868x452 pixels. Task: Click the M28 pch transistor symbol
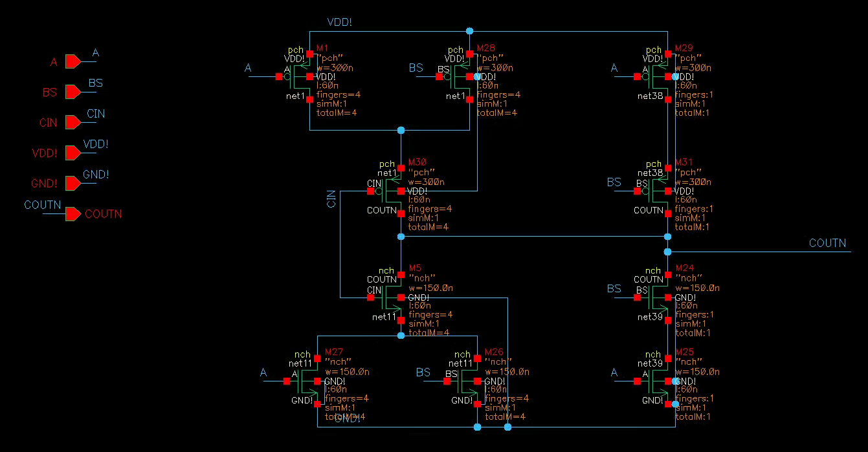(x=460, y=76)
